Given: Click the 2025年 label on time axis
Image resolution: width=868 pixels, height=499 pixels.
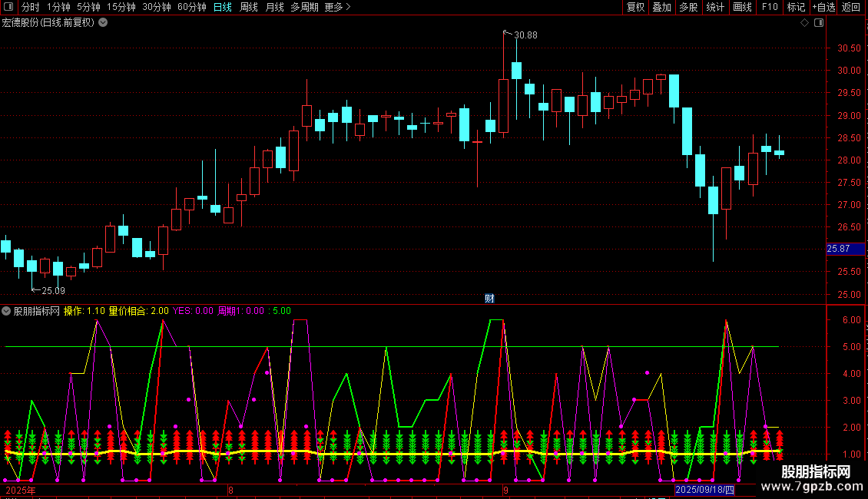Looking at the screenshot, I should click(x=21, y=490).
